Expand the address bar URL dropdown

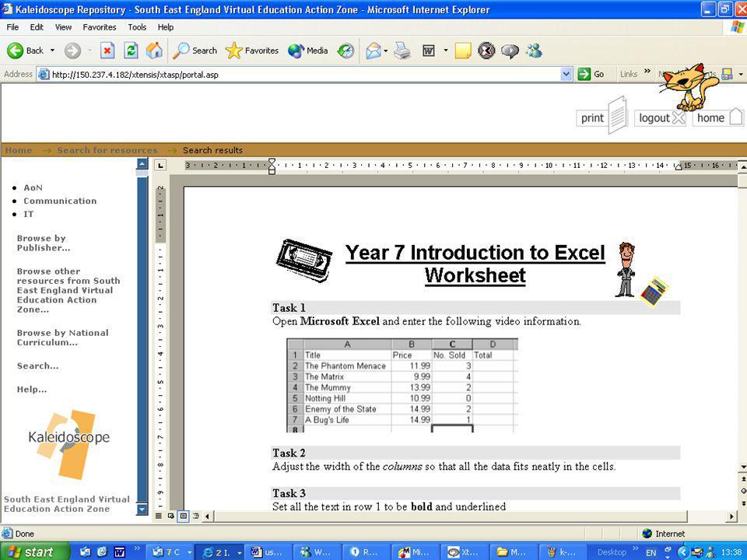(566, 75)
